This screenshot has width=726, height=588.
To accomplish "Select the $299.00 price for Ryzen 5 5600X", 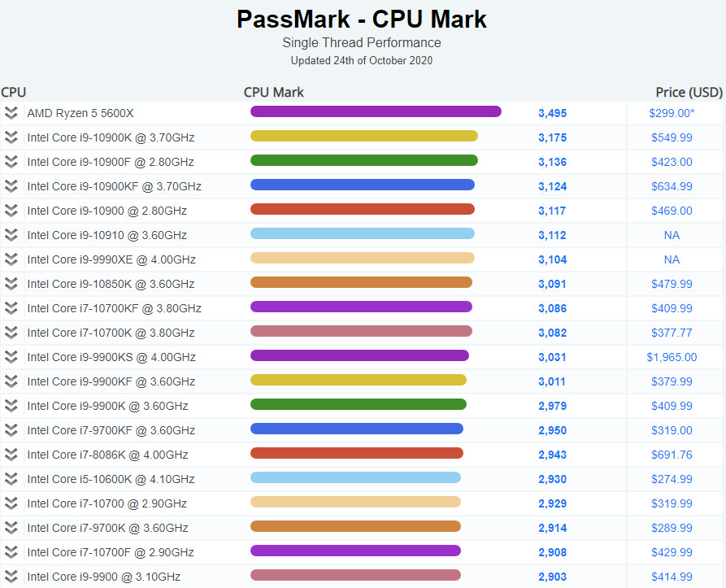I will click(x=671, y=113).
